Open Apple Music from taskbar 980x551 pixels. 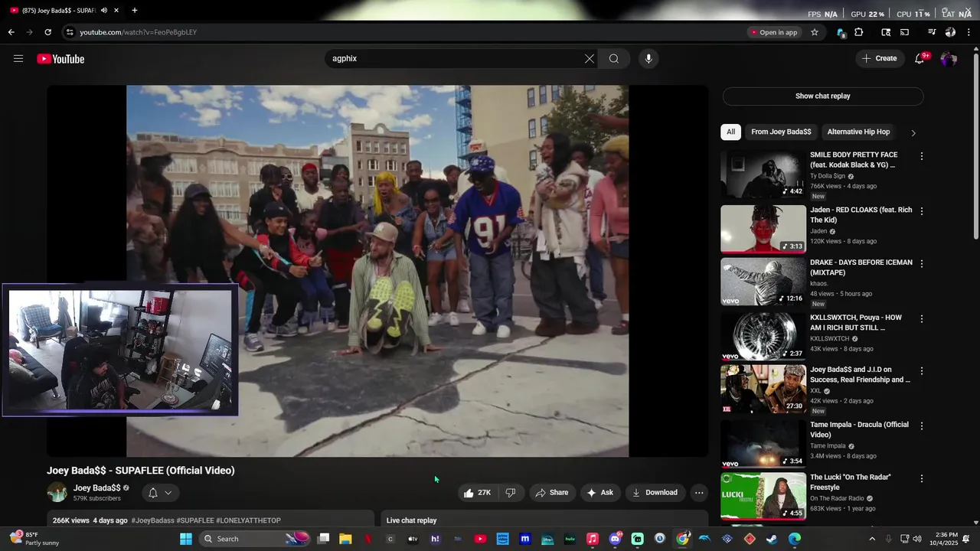click(593, 539)
